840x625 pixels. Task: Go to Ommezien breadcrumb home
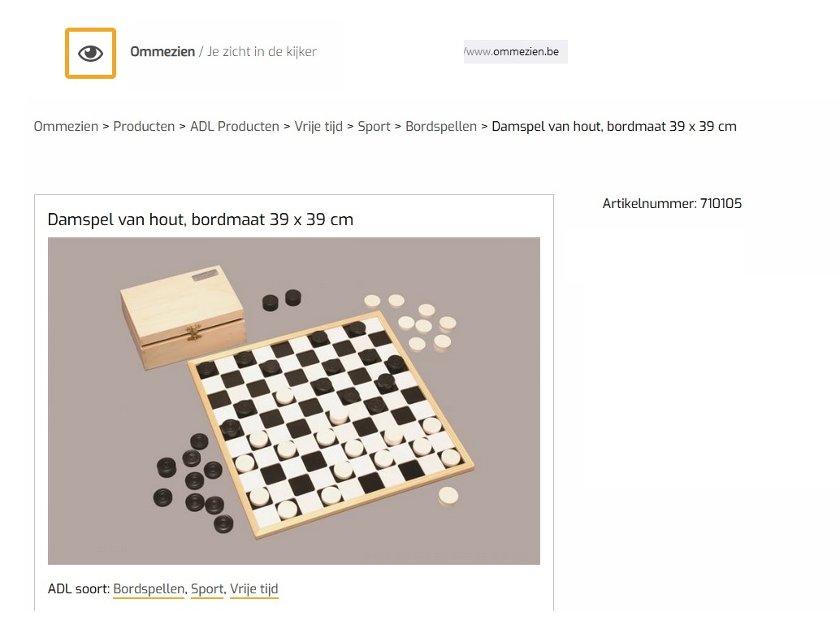pyautogui.click(x=66, y=127)
